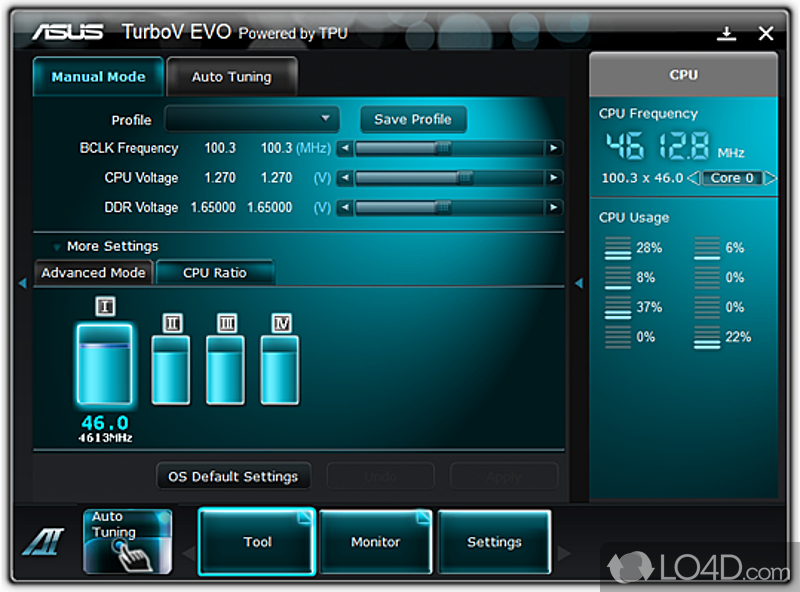Select the CPU Ratio tab
This screenshot has height=592, width=800.
click(215, 273)
